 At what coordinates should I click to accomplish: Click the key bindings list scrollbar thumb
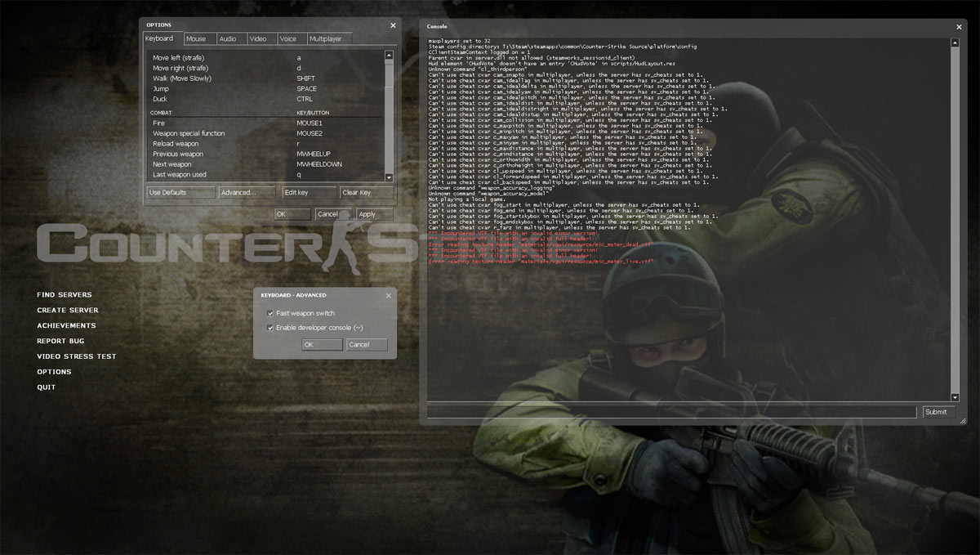coord(389,75)
